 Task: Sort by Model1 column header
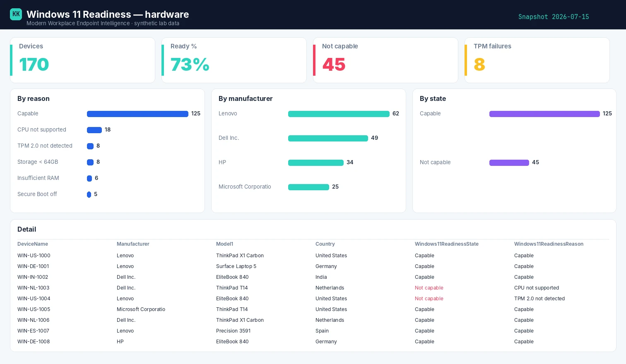225,244
